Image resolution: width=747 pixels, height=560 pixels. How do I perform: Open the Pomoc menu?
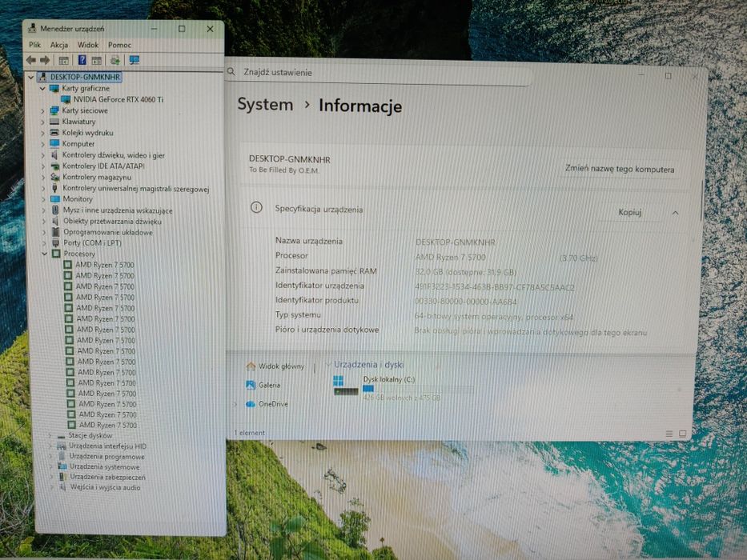pyautogui.click(x=119, y=45)
